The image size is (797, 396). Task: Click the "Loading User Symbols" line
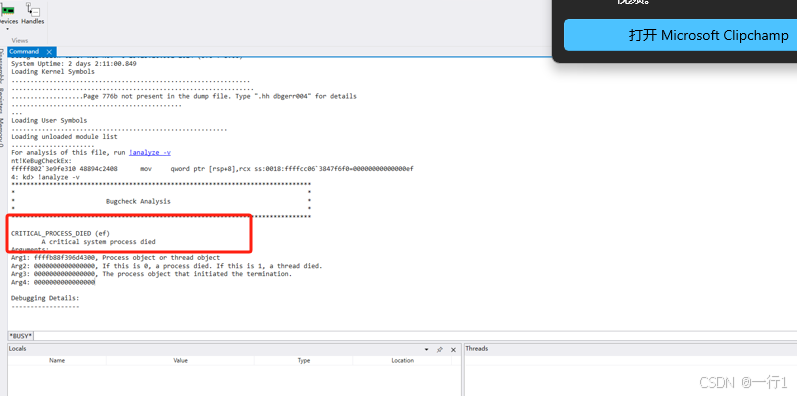49,120
